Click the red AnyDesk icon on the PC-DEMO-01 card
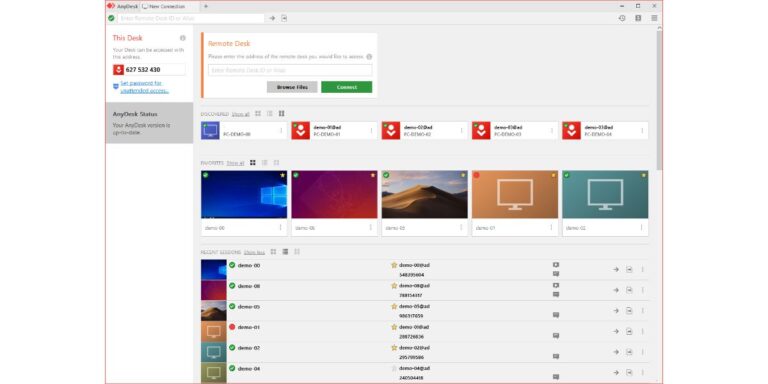The width and height of the screenshot is (768, 384). [x=301, y=130]
